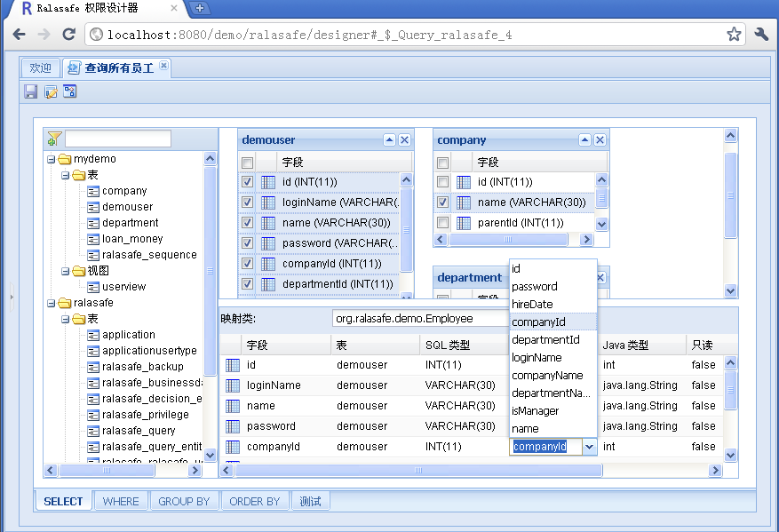779x532 pixels.
Task: Collapse the 视图 folder in tree
Action: (66, 271)
